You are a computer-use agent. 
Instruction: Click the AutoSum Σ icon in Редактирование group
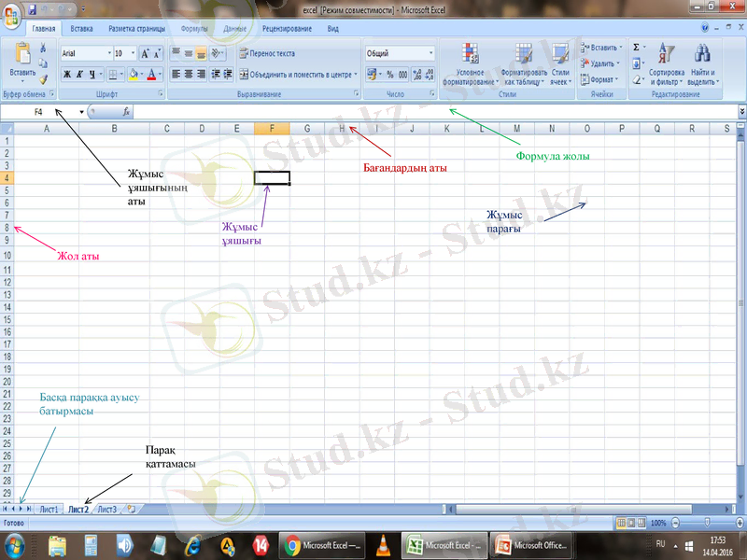636,46
